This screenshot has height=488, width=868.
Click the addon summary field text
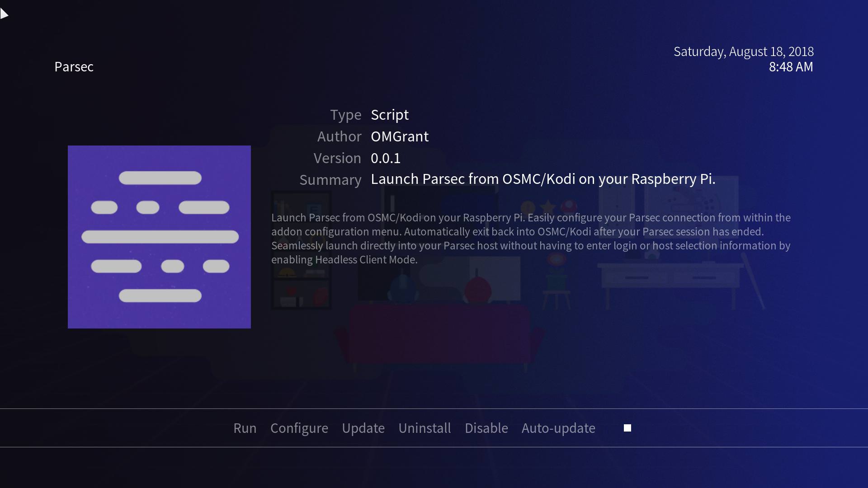pos(542,179)
